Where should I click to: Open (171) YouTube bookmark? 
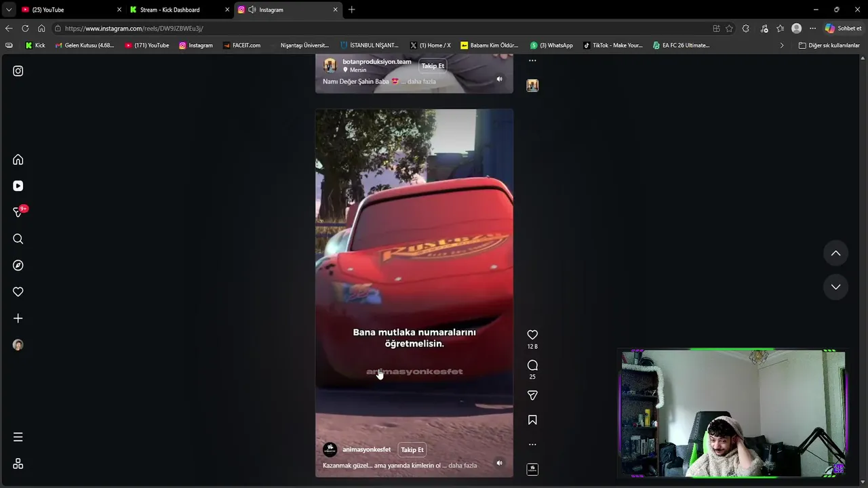click(147, 45)
